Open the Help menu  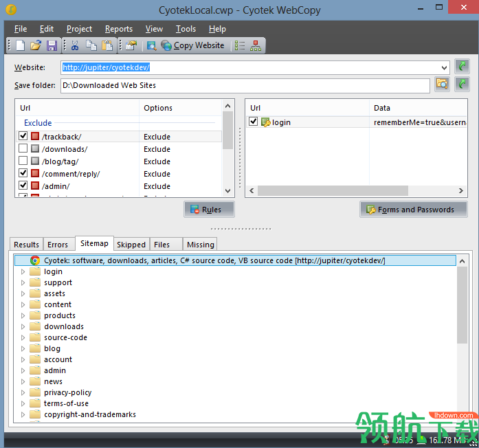coord(217,29)
